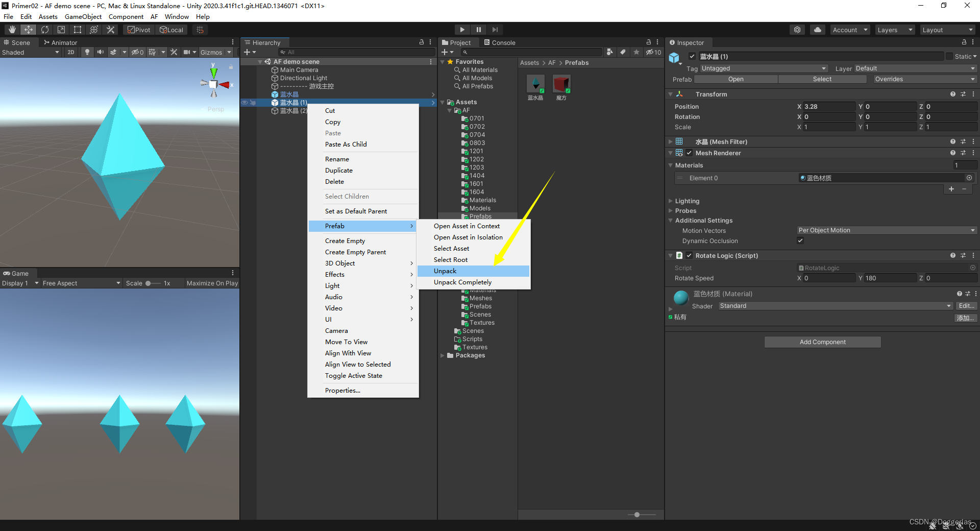
Task: Click Add Component button
Action: [822, 342]
